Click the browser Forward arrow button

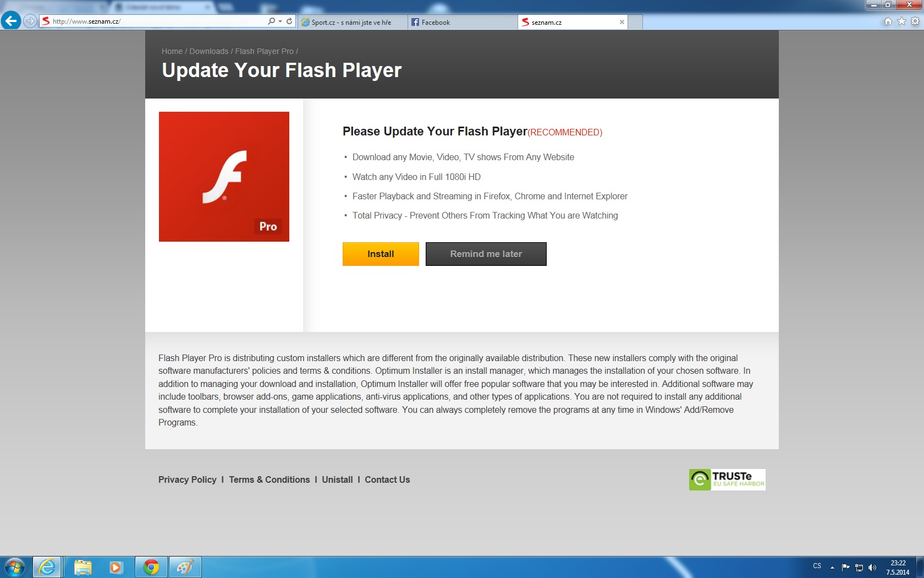coord(30,21)
